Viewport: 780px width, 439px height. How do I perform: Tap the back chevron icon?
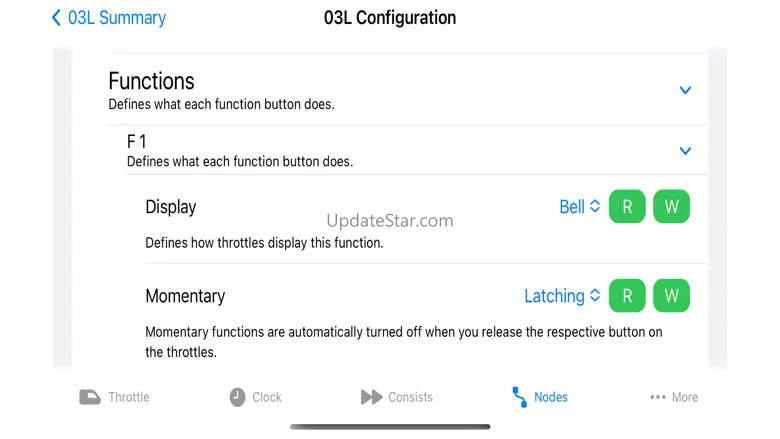[x=56, y=18]
